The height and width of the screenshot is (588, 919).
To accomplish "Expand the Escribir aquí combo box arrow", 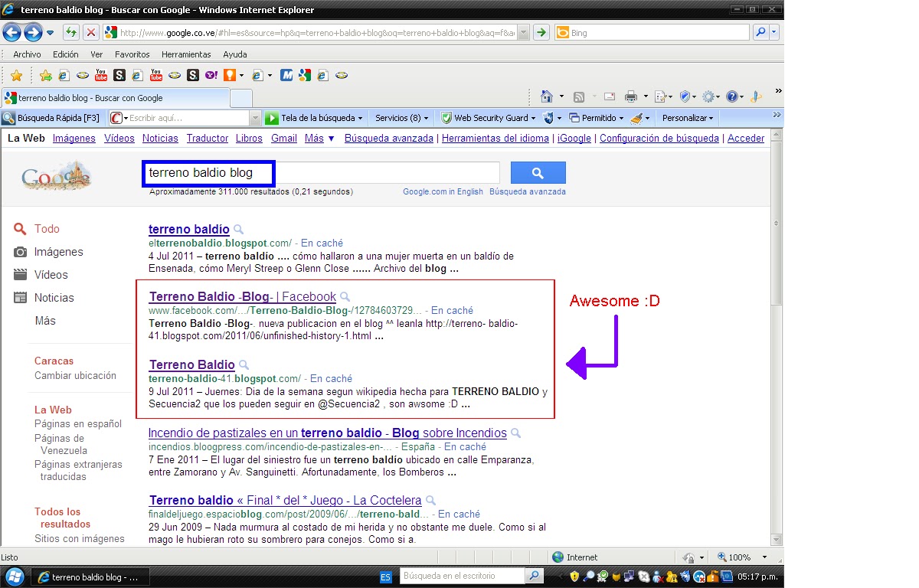I will (x=256, y=118).
